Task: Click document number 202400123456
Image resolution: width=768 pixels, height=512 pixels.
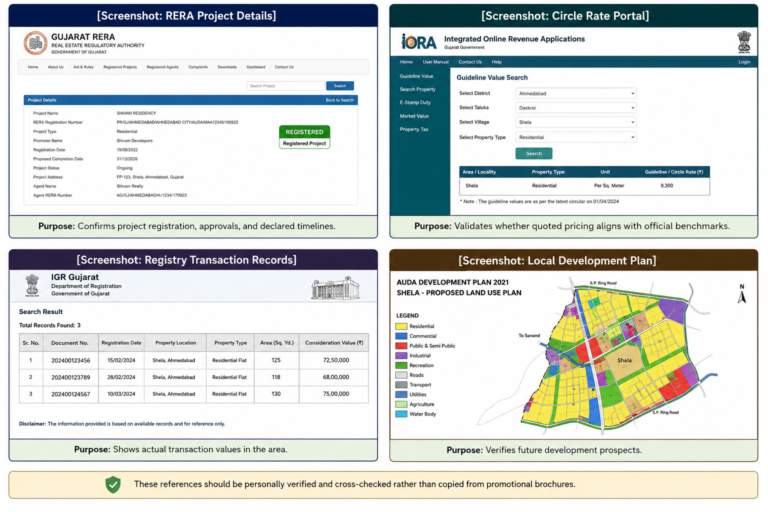Action: coord(71,360)
